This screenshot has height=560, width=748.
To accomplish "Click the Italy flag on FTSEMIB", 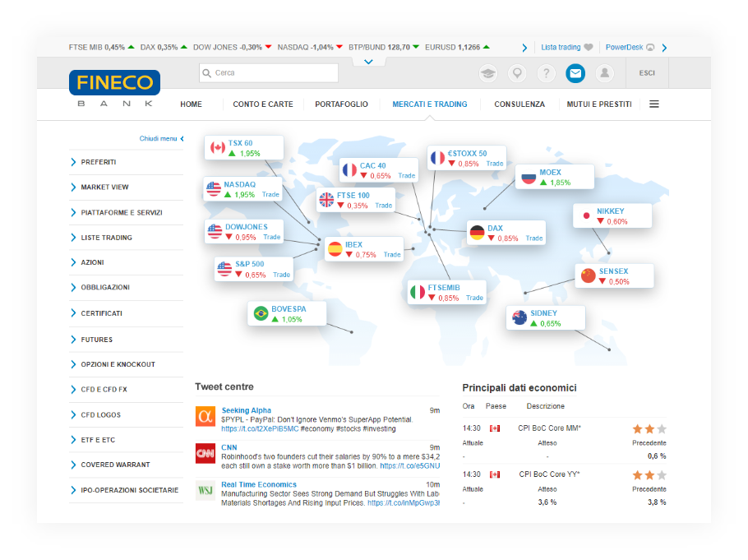I will pyautogui.click(x=418, y=292).
